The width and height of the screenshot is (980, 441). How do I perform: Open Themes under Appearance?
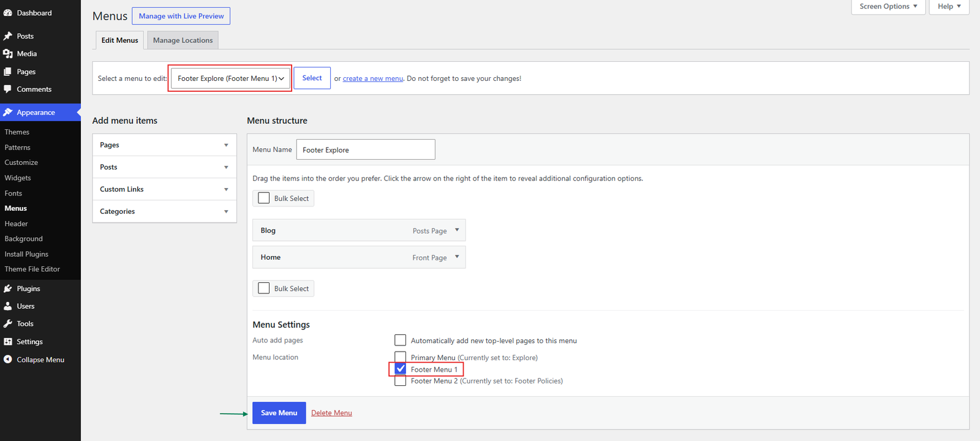17,132
